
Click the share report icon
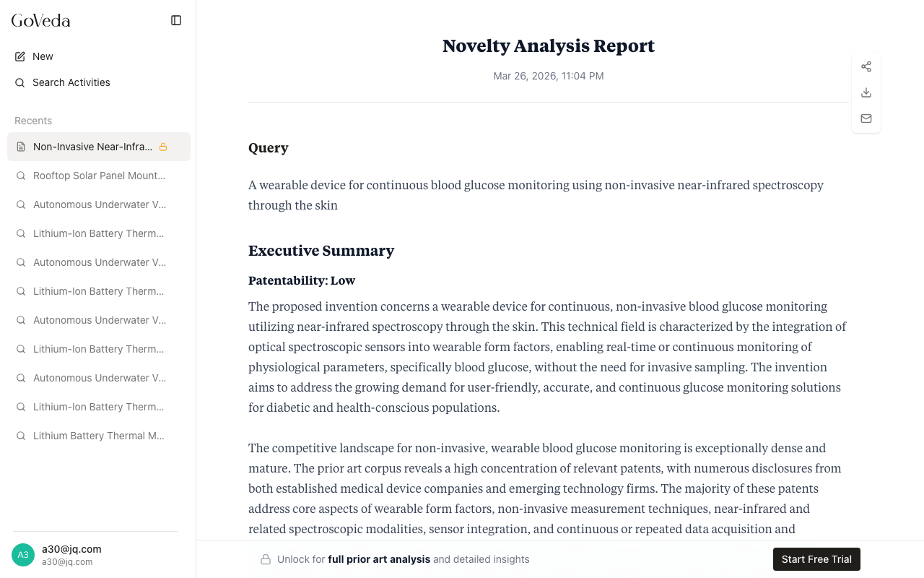(866, 66)
